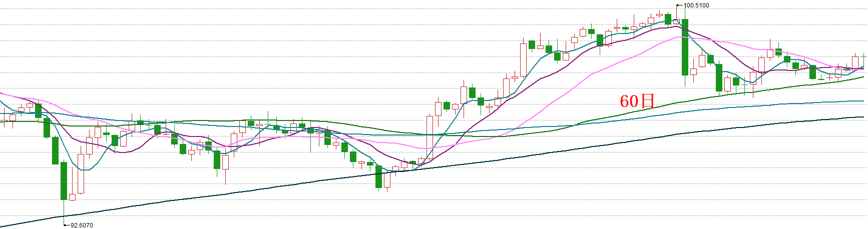Click the 92.6070 low price label

point(82,225)
